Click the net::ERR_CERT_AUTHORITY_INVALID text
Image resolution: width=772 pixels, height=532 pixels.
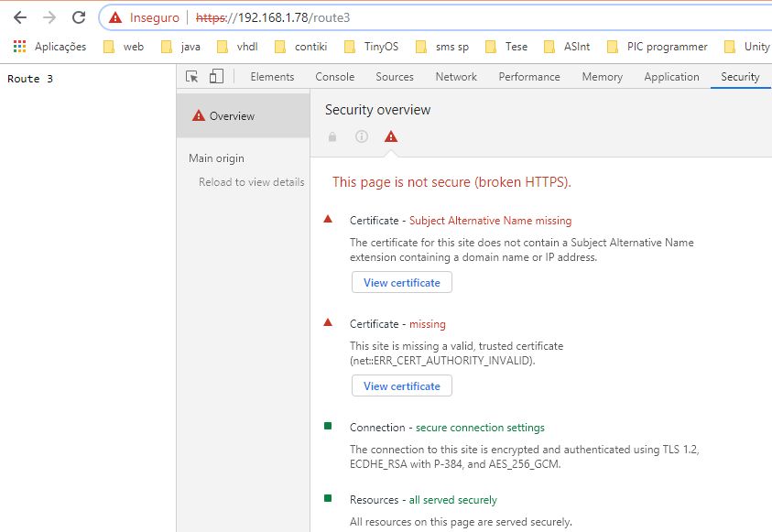point(441,361)
